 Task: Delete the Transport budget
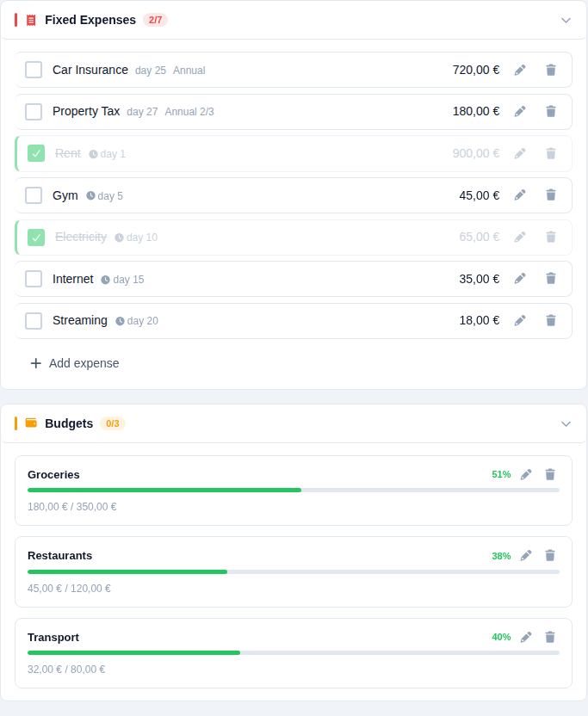[550, 637]
